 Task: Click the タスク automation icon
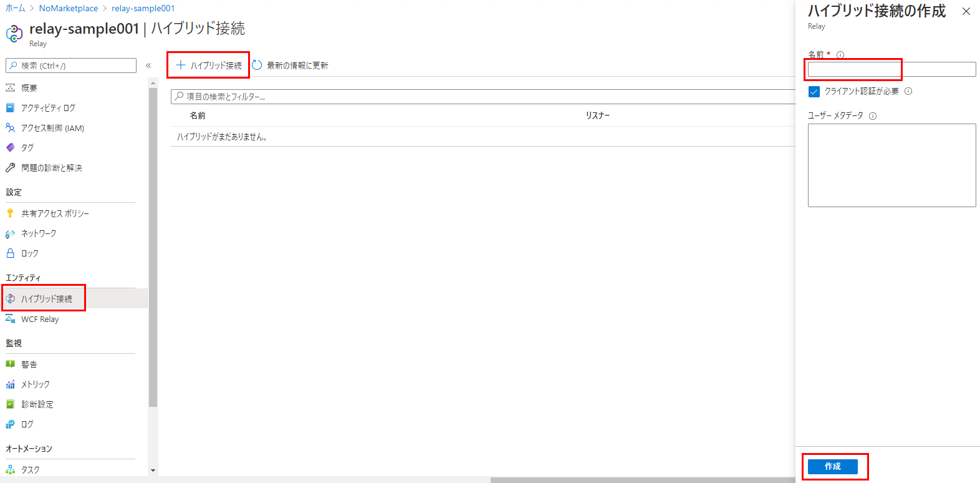click(x=10, y=470)
